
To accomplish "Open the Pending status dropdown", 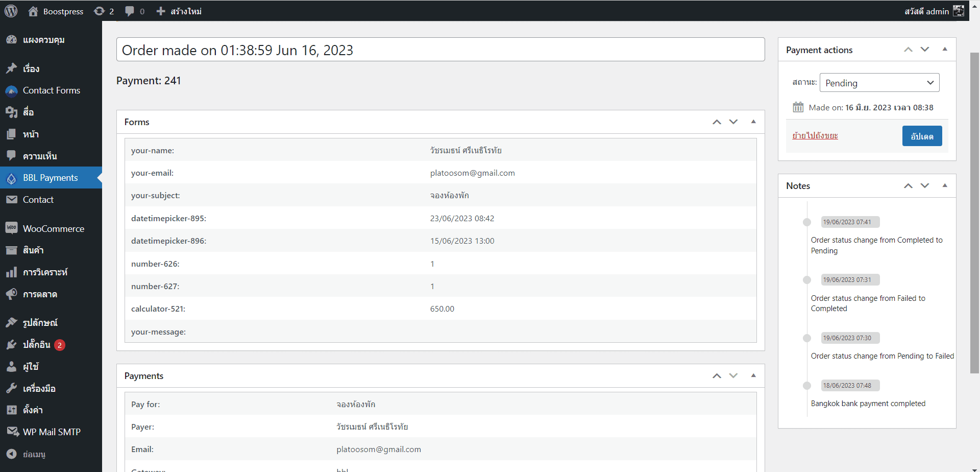I will pyautogui.click(x=879, y=83).
